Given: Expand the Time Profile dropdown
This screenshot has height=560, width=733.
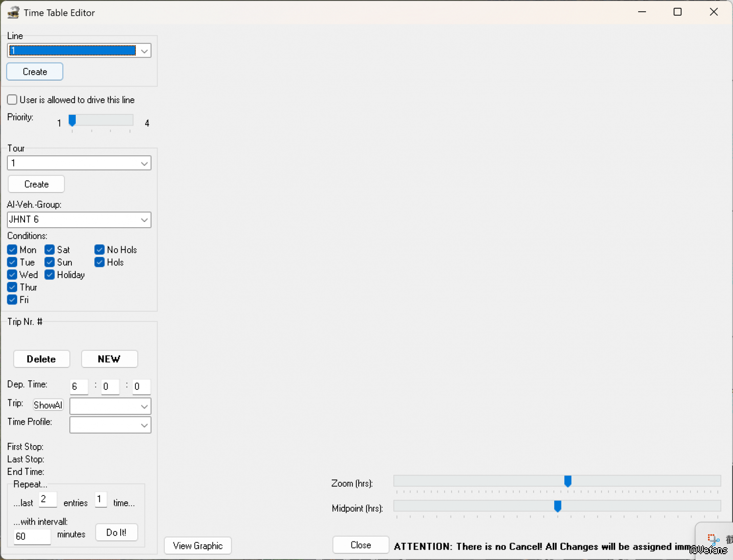Looking at the screenshot, I should pyautogui.click(x=110, y=425).
